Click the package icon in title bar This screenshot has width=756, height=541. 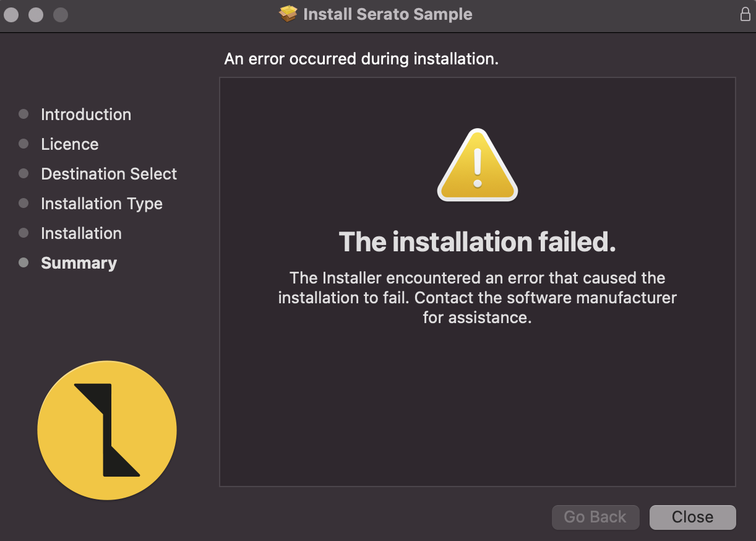pyautogui.click(x=288, y=14)
